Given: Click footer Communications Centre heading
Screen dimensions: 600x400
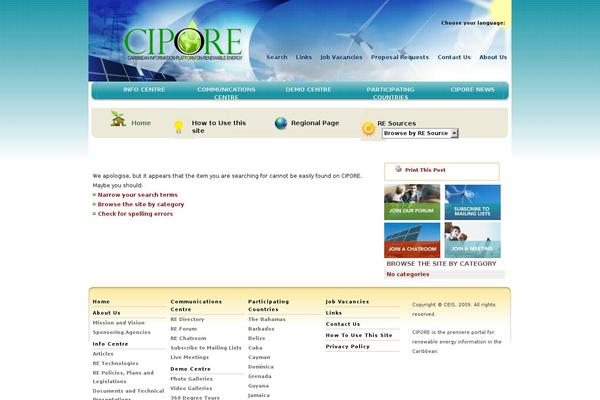Looking at the screenshot, I should 196,305.
